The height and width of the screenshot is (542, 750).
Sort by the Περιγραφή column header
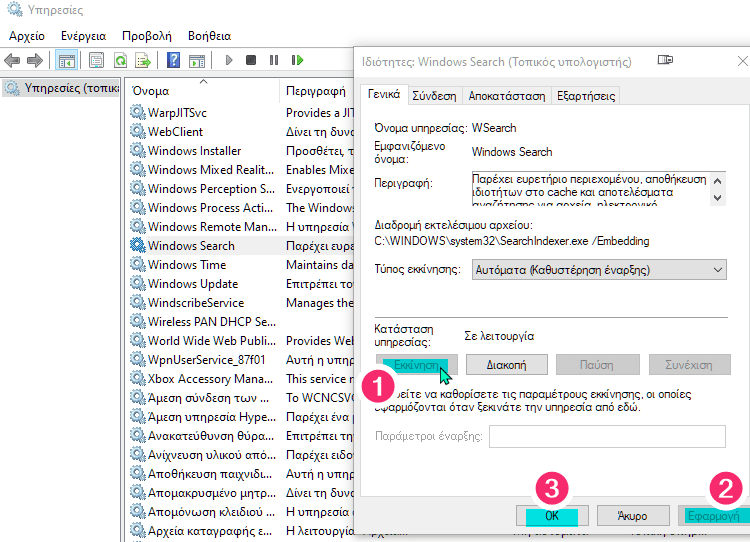317,91
